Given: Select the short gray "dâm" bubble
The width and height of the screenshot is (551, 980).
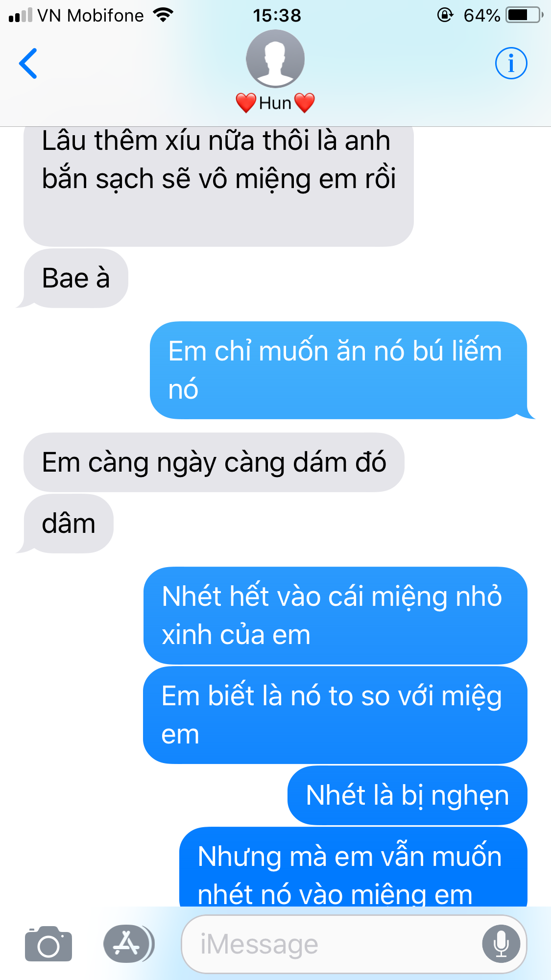Looking at the screenshot, I should pyautogui.click(x=68, y=524).
